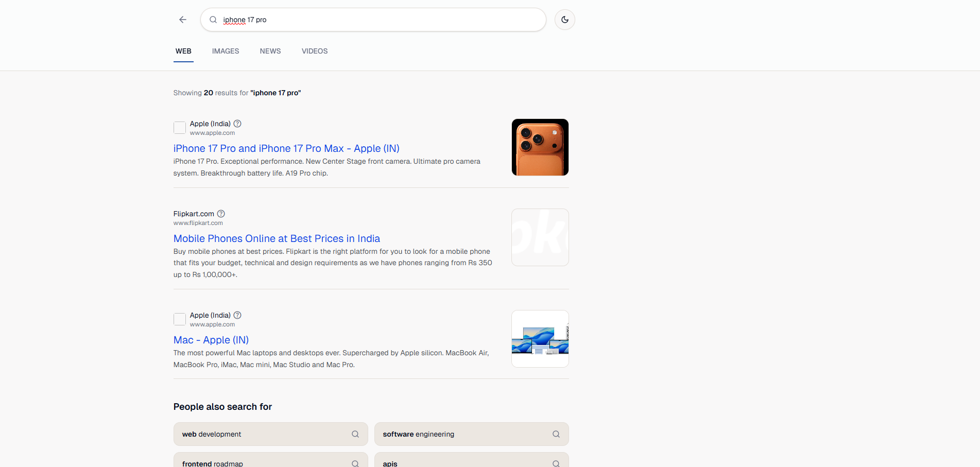980x467 pixels.
Task: Click the Mac lineup thumbnail image
Action: click(x=540, y=339)
